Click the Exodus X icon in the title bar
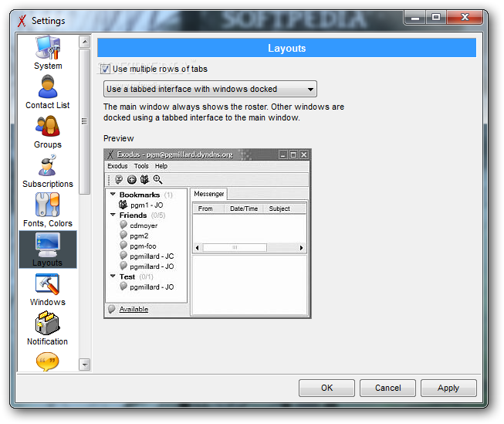Image resolution: width=504 pixels, height=424 pixels. click(22, 21)
